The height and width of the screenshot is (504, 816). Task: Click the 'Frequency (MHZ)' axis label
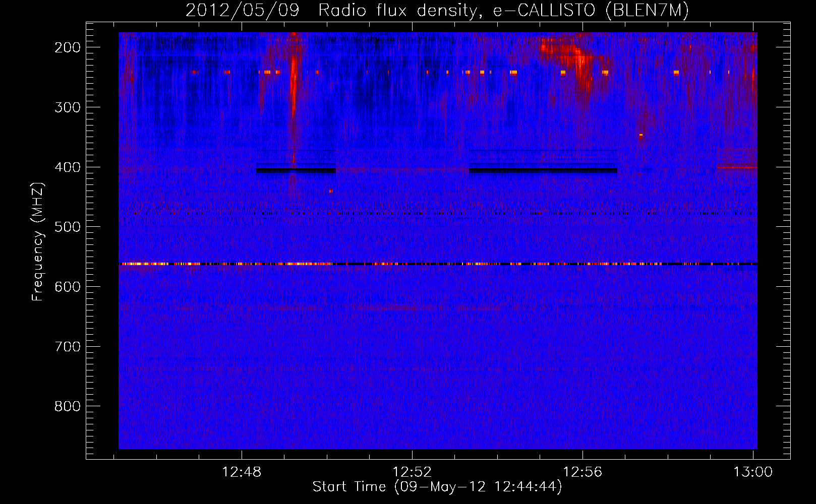(38, 241)
